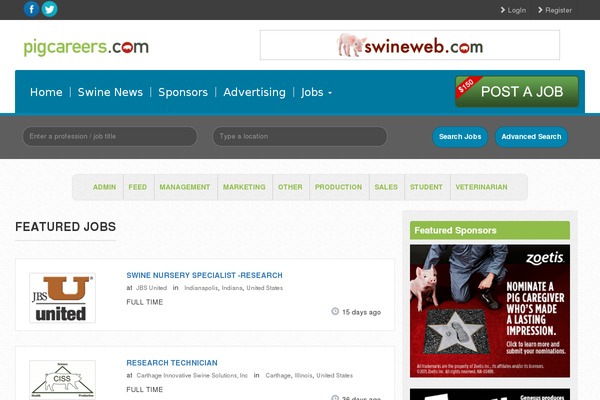
Task: Open the Zoetis pig caregiver ad
Action: (x=490, y=311)
